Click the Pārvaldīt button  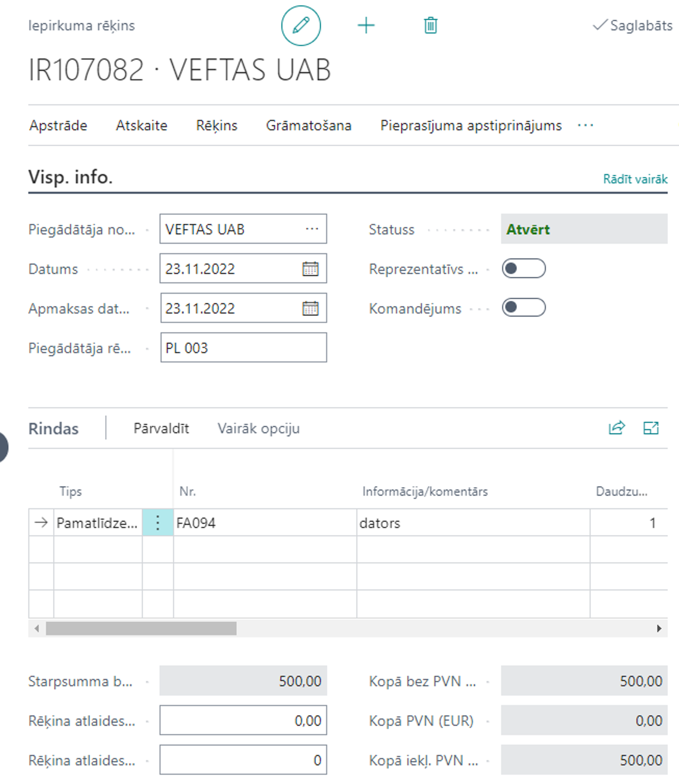point(161,428)
